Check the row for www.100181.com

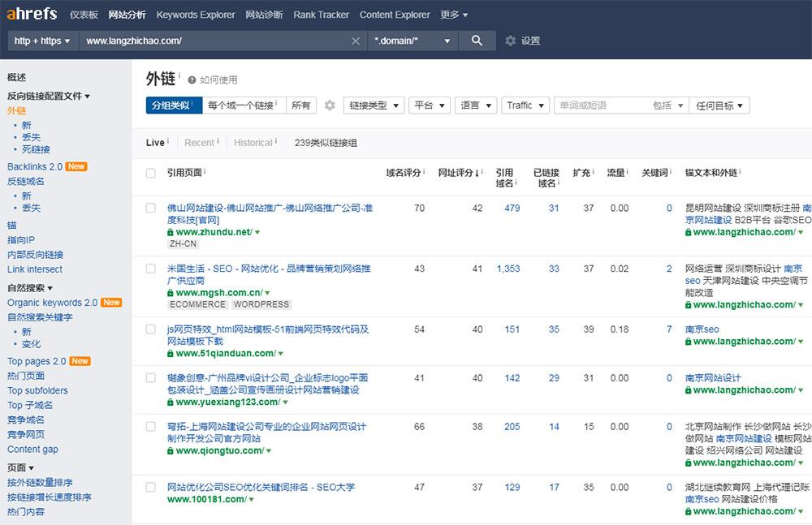tap(151, 487)
